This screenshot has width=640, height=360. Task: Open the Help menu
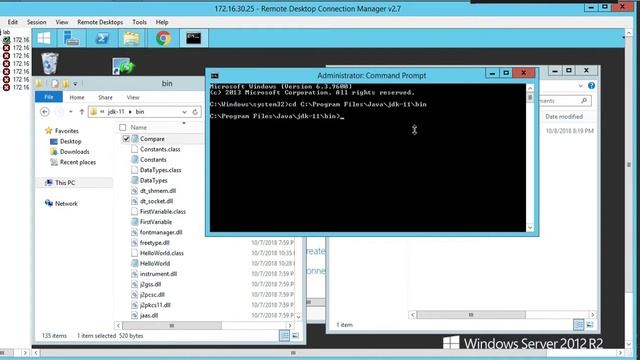162,22
